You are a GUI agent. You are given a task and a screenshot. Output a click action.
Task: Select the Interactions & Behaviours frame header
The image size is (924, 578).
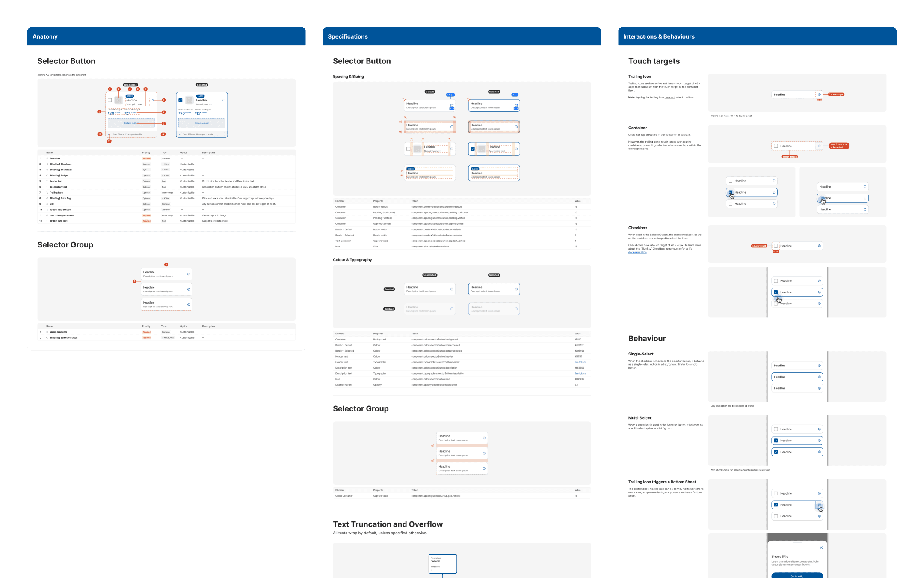pos(658,36)
